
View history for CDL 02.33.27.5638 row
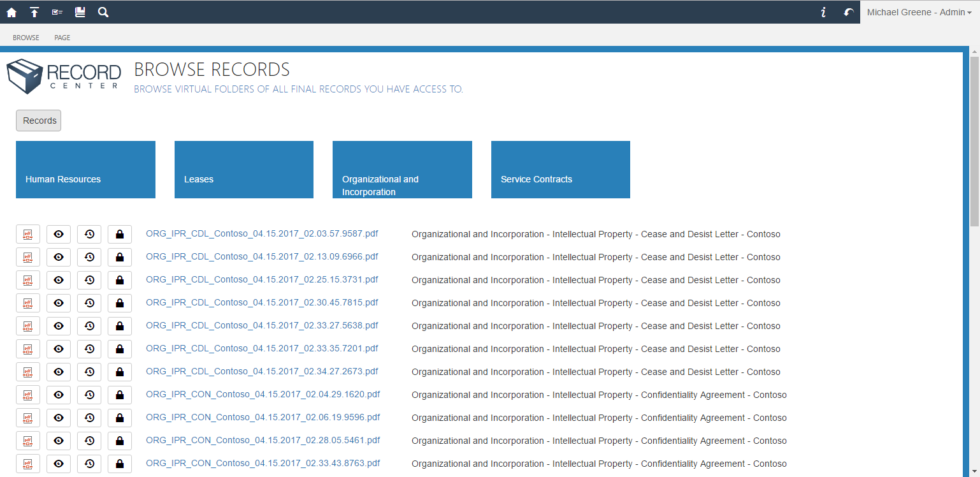click(89, 327)
